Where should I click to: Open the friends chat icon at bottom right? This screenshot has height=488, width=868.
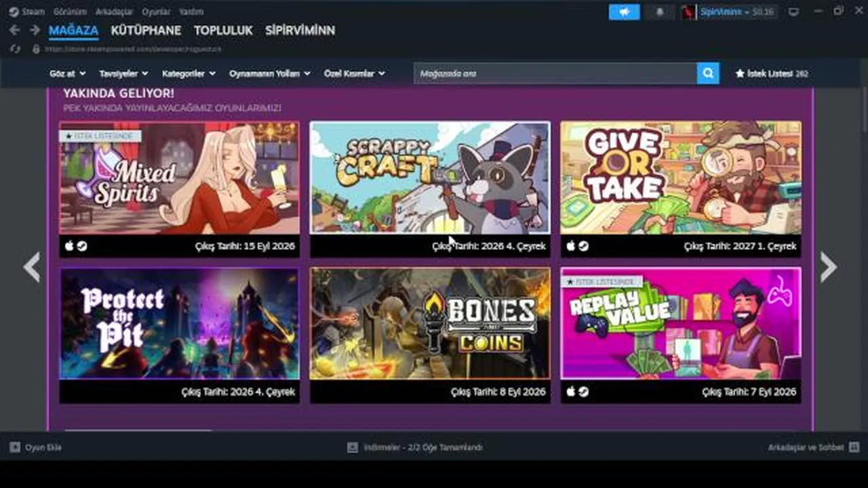coord(854,447)
